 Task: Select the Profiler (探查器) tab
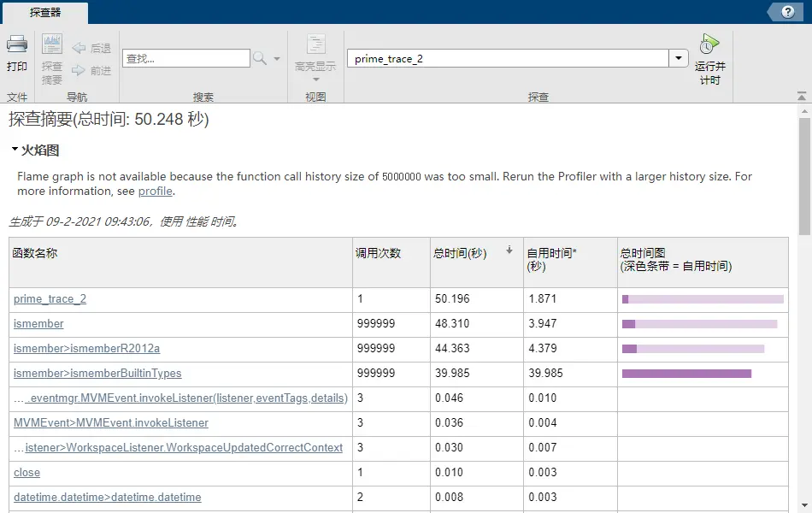coord(45,13)
